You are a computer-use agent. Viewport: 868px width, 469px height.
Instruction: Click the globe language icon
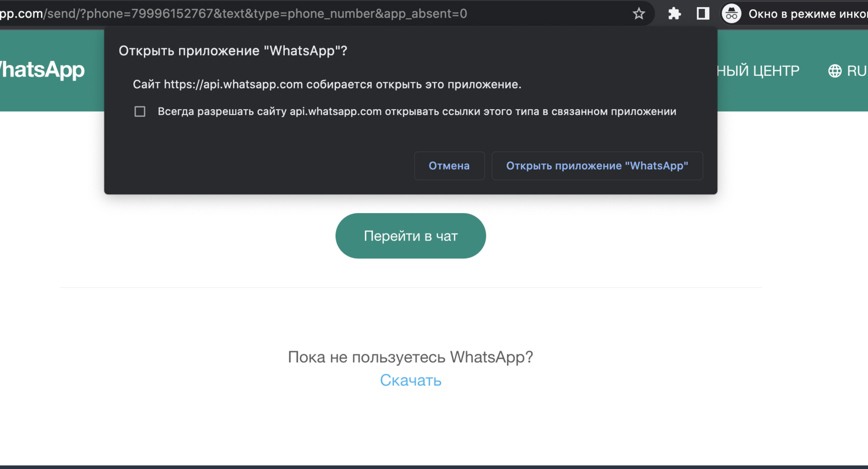point(834,71)
